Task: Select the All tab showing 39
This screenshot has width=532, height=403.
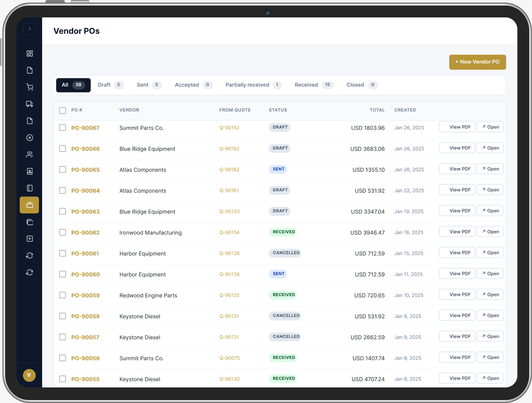Action: click(73, 85)
